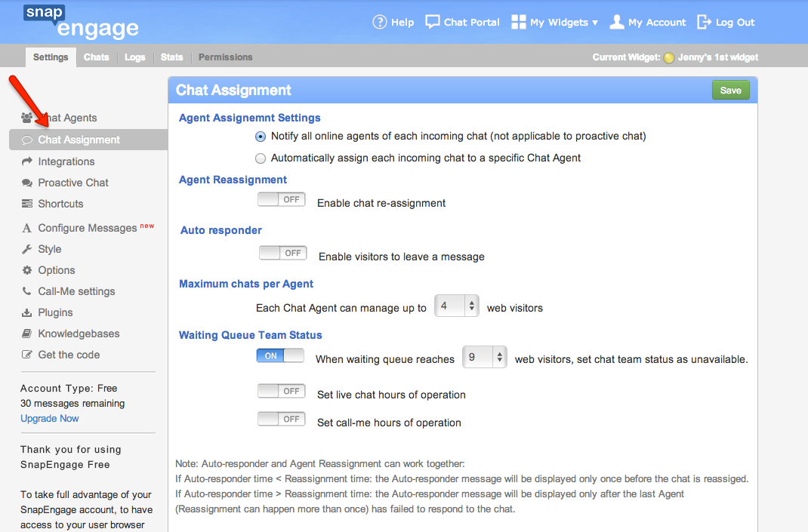Click the Call-Me phone icon
The height and width of the screenshot is (532, 808).
tap(26, 291)
